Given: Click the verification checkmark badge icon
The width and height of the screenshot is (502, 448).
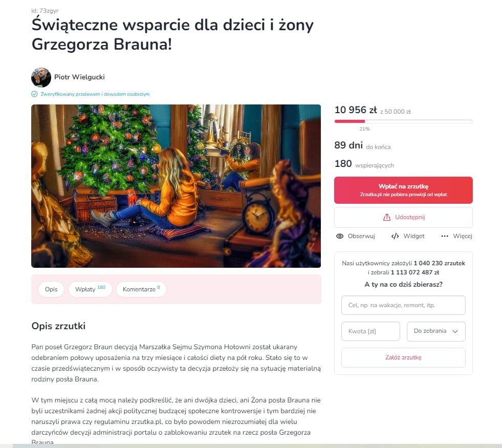Looking at the screenshot, I should coord(34,94).
